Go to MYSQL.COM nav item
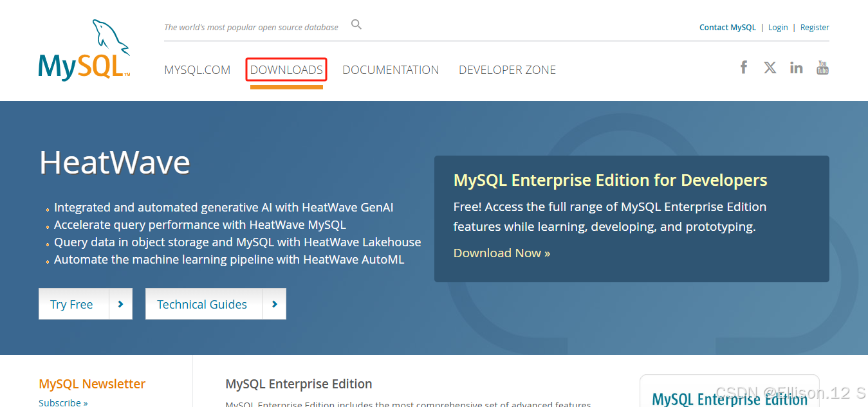Screen dimensions: 868x407 pos(198,69)
